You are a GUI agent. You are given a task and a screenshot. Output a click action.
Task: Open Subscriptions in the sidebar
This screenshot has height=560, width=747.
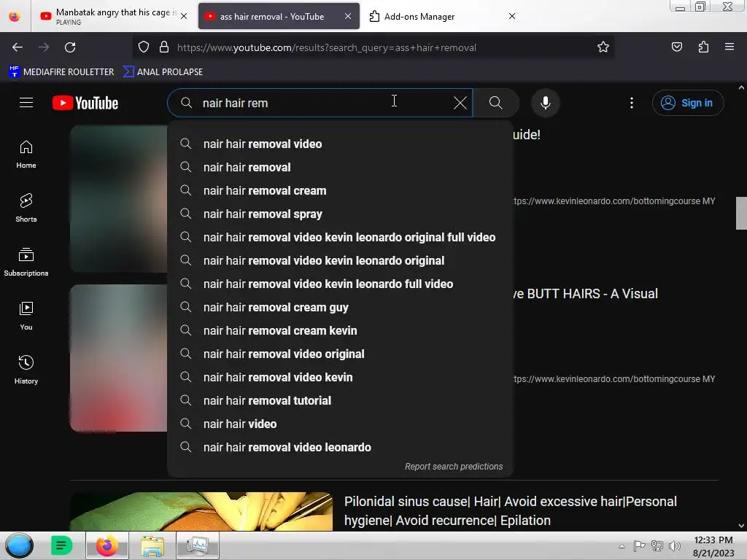click(x=26, y=262)
